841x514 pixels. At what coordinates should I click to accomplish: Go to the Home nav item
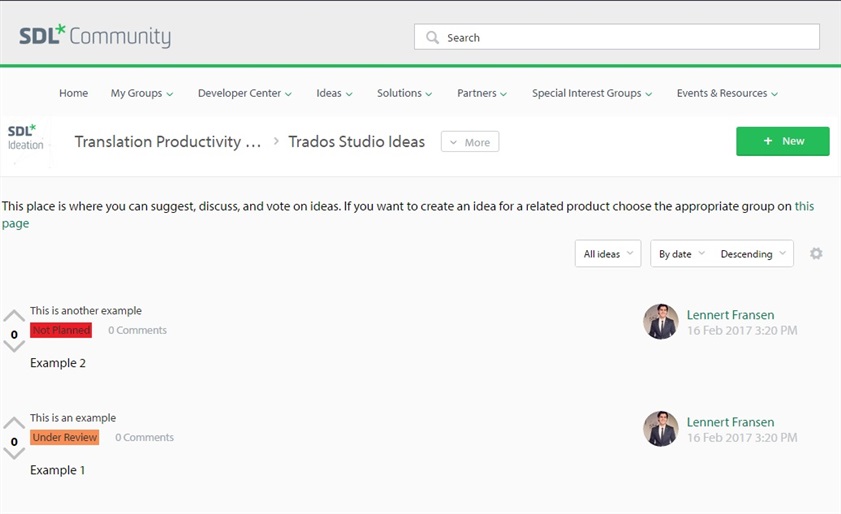[x=73, y=93]
